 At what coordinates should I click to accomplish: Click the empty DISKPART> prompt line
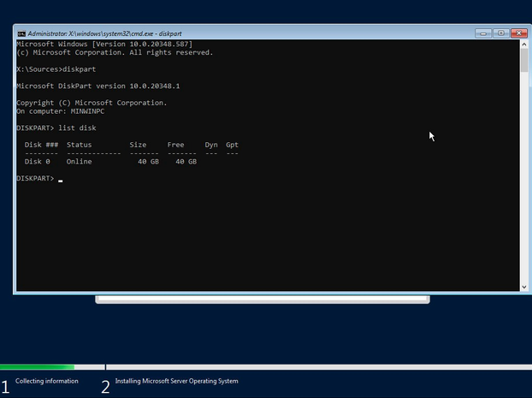coord(39,178)
